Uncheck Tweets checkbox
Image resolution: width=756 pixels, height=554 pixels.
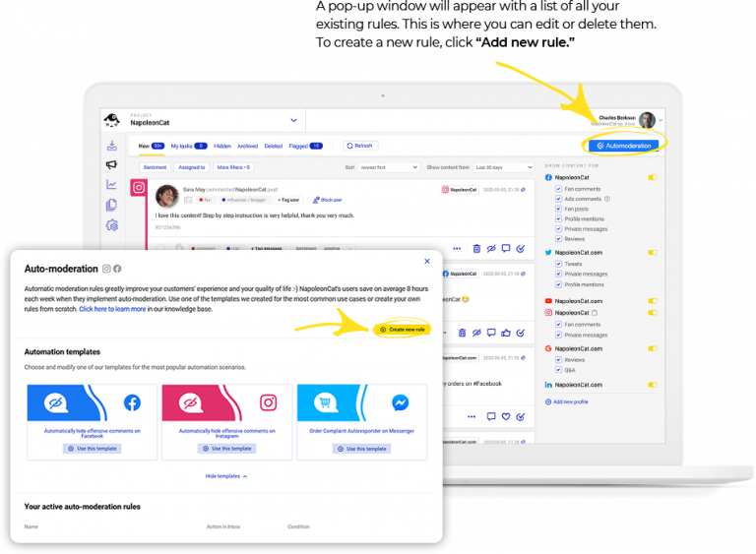[x=558, y=264]
